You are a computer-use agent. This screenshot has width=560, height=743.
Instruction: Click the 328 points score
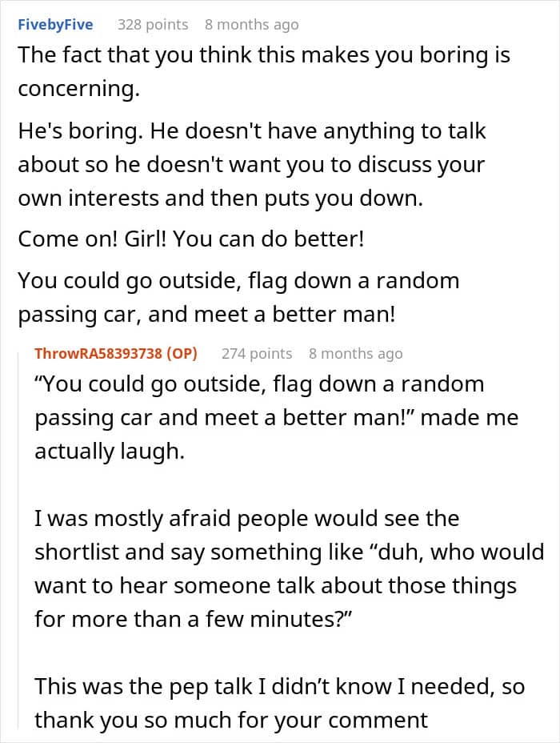(153, 24)
